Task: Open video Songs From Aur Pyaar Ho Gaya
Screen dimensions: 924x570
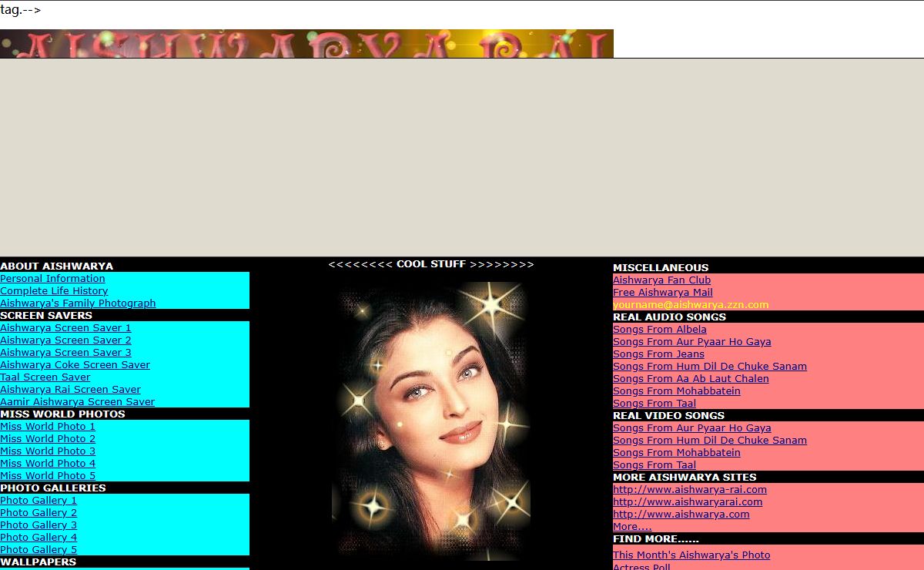Action: (x=691, y=428)
